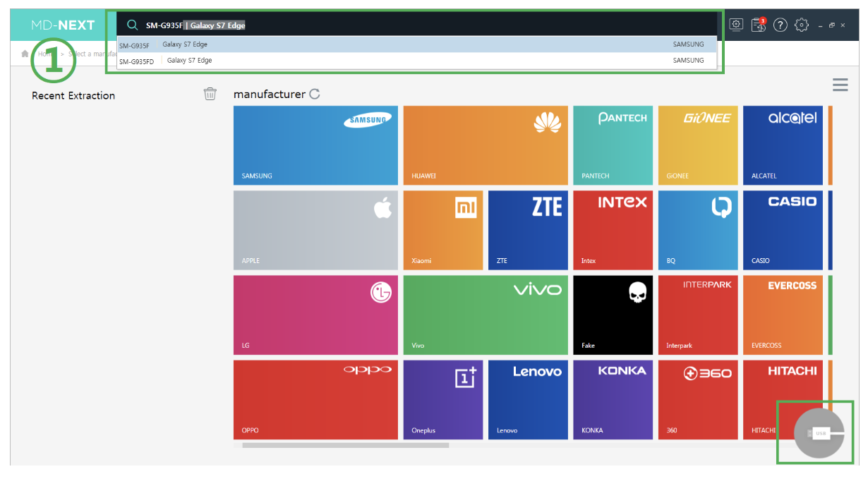Open the settings gear icon
This screenshot has height=481, width=868.
pos(801,25)
